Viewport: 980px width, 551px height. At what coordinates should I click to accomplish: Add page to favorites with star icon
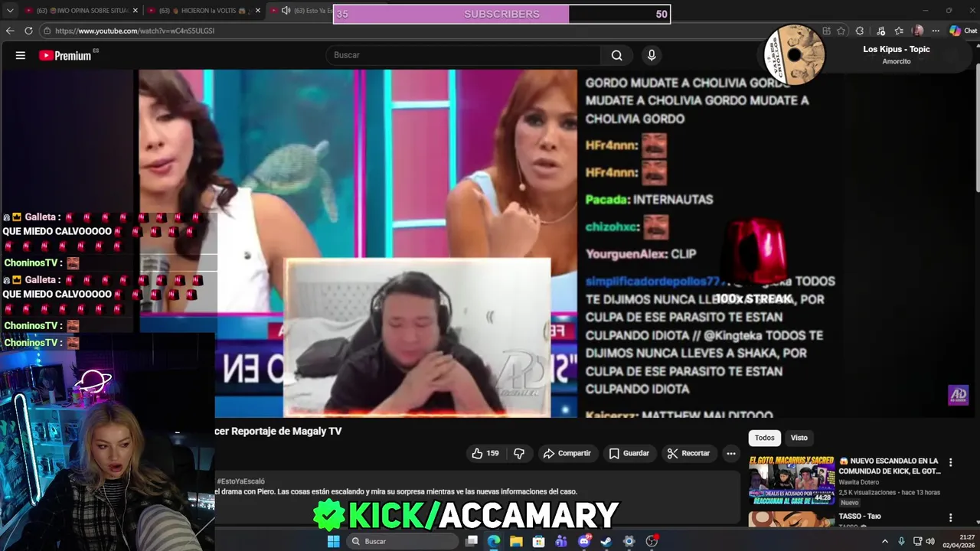[x=841, y=31]
